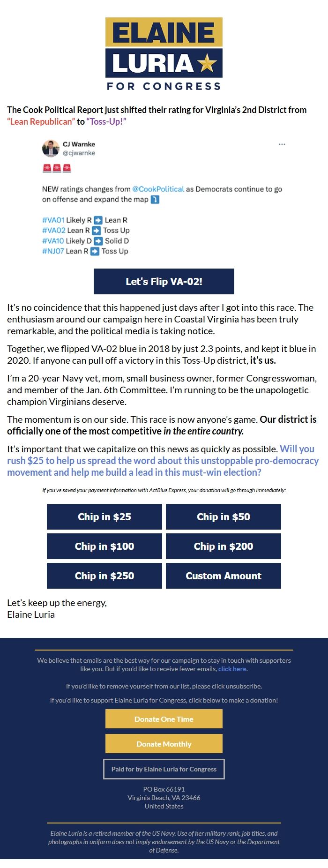Click the Elaine Luria campaign logo

[x=164, y=52]
